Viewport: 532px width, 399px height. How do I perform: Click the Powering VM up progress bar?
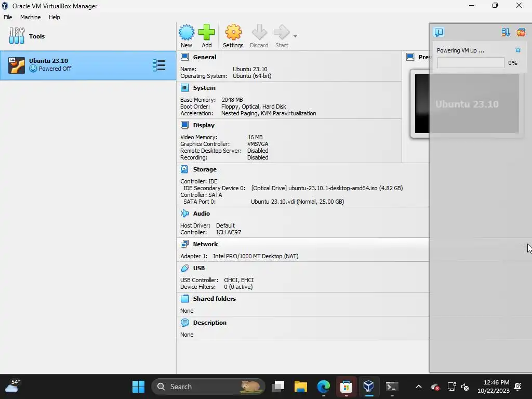(x=470, y=63)
